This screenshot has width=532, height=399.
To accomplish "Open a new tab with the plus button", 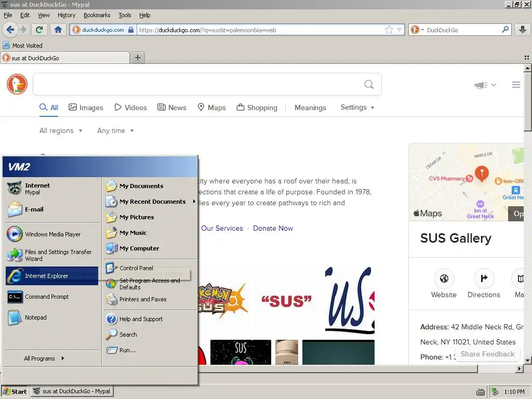I will pos(137,58).
